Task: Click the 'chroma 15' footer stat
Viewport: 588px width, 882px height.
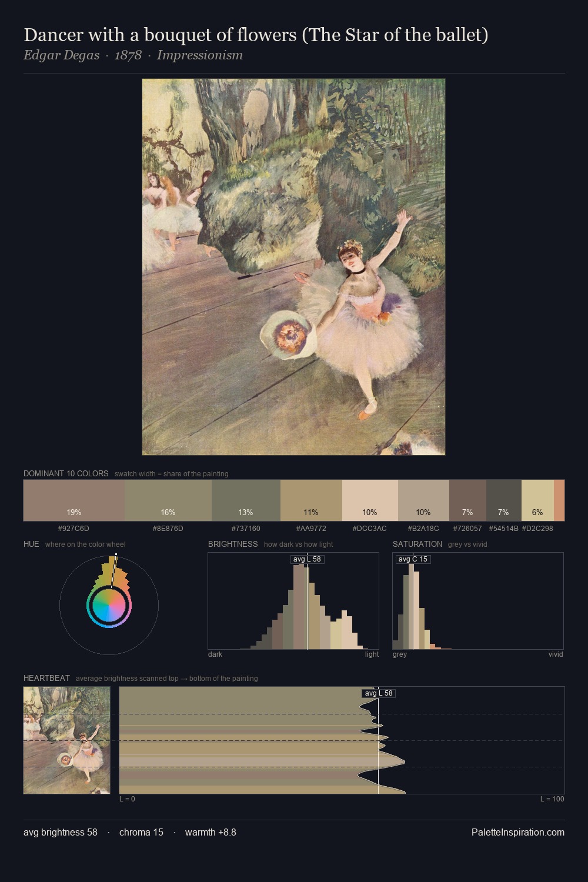Action: [x=141, y=832]
